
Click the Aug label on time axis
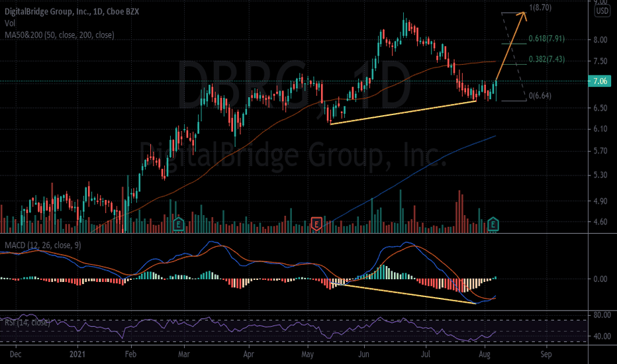[485, 354]
